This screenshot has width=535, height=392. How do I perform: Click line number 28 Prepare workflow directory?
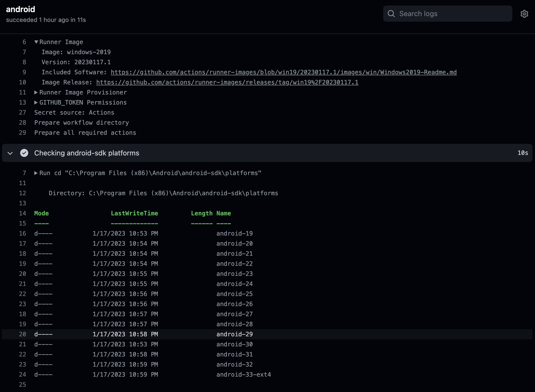pyautogui.click(x=22, y=123)
